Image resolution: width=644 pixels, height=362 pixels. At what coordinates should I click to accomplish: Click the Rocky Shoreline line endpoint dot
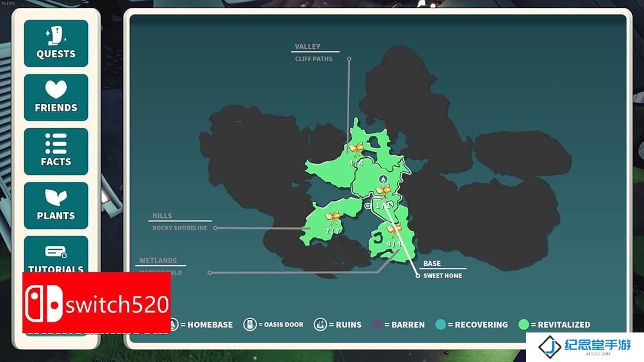[x=215, y=228]
